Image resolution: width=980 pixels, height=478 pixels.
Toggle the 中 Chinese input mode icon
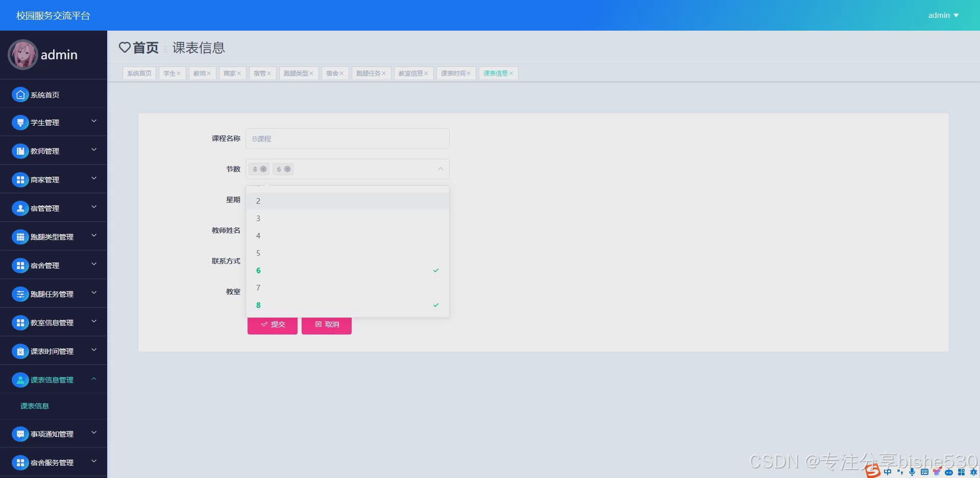888,472
